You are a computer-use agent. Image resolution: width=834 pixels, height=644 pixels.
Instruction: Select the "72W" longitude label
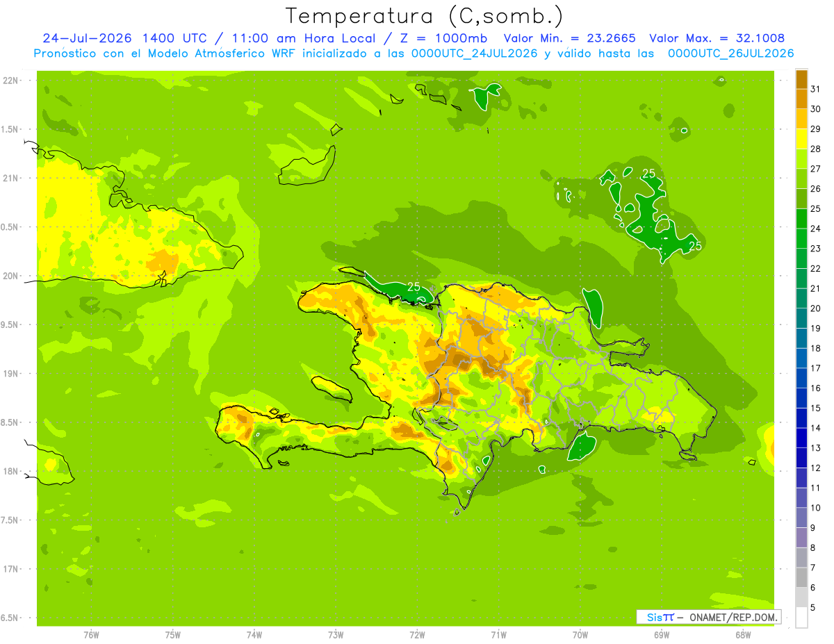417,635
